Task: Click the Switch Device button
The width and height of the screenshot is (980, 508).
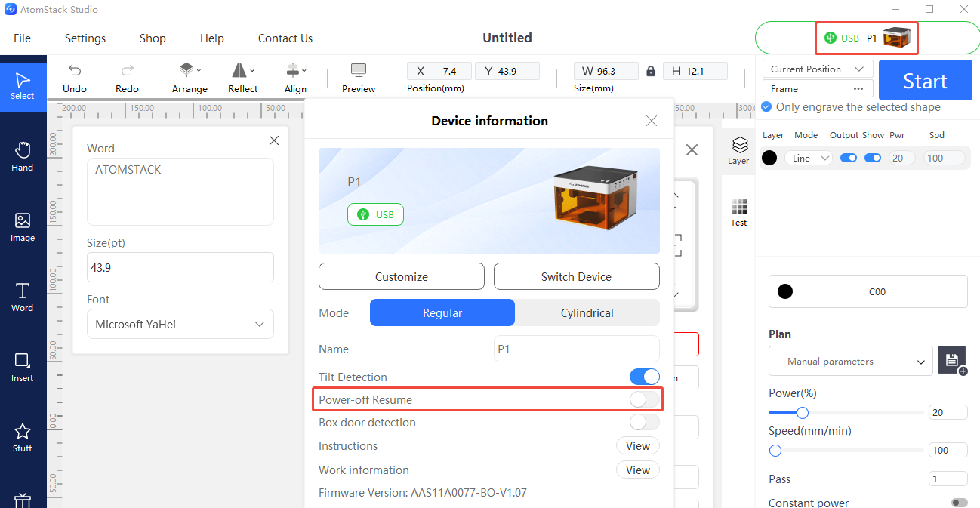Action: click(x=577, y=276)
